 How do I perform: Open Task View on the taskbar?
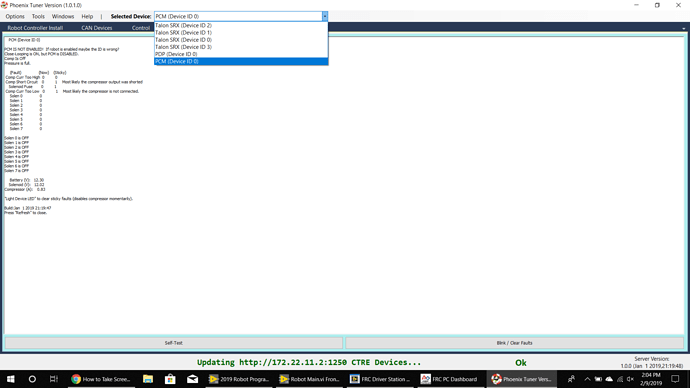[x=54, y=379]
